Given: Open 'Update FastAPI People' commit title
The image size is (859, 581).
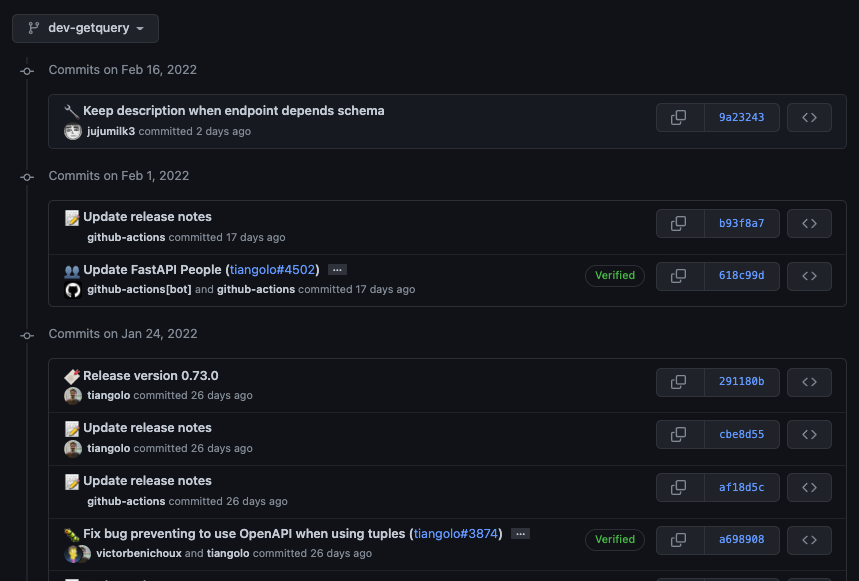Looking at the screenshot, I should (152, 270).
